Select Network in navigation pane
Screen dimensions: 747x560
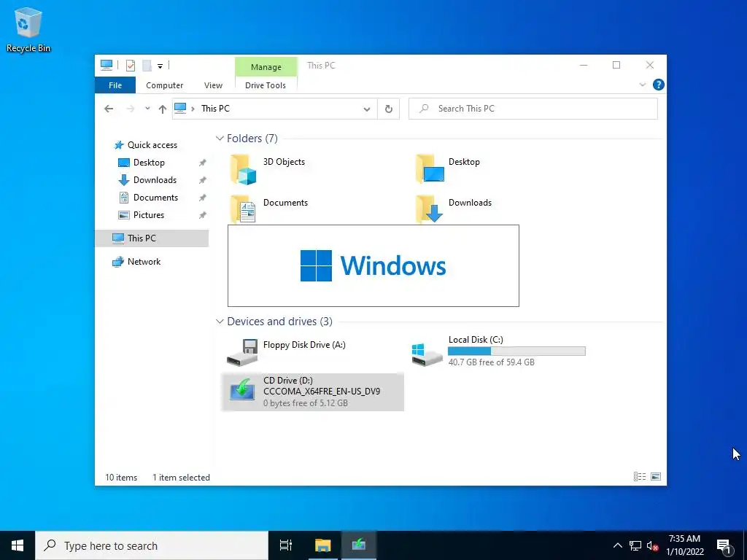[144, 262]
